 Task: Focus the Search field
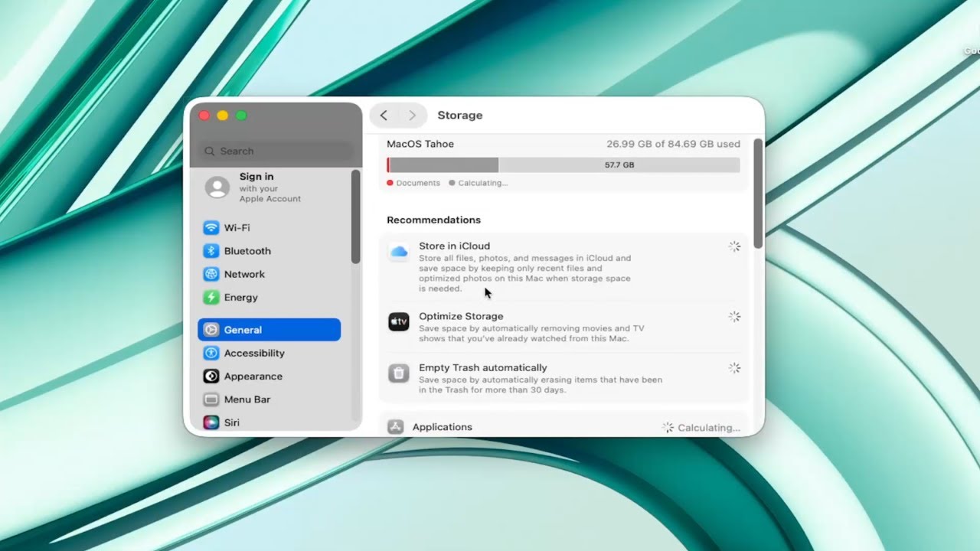point(276,152)
